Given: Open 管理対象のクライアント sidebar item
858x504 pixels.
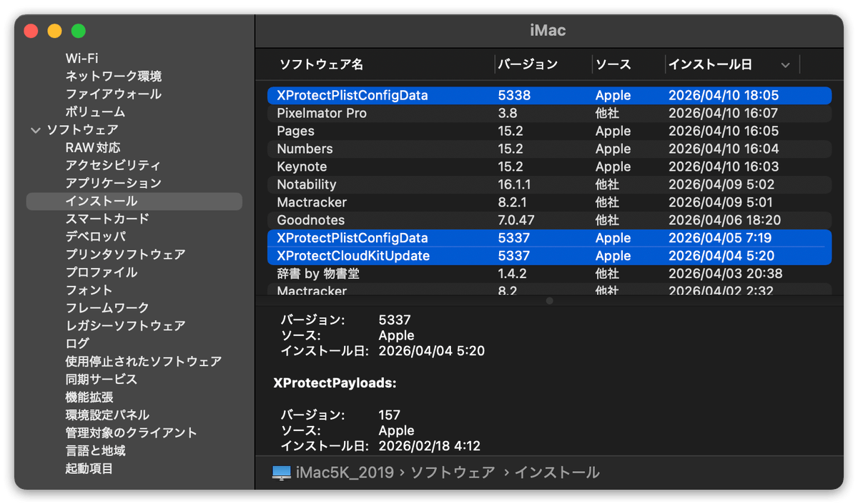Looking at the screenshot, I should click(x=132, y=433).
